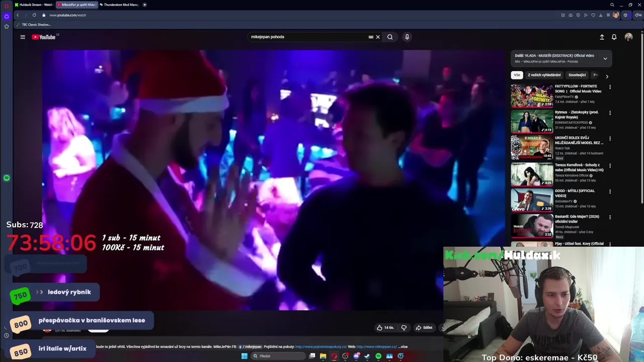Open options menu for Rolex video

click(610, 138)
